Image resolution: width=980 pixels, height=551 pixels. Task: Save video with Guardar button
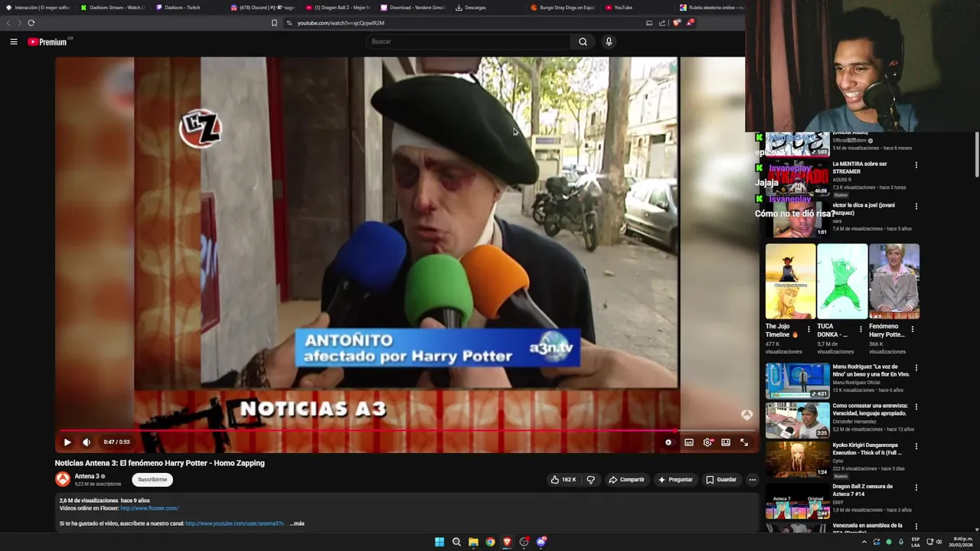coord(721,480)
